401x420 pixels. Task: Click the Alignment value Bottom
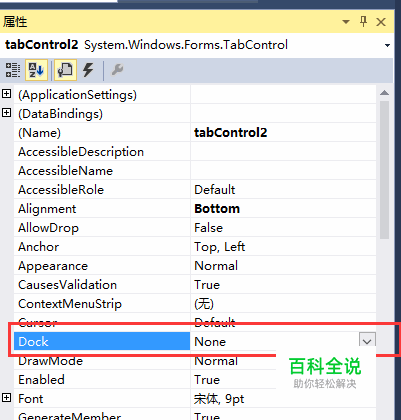coord(217,209)
